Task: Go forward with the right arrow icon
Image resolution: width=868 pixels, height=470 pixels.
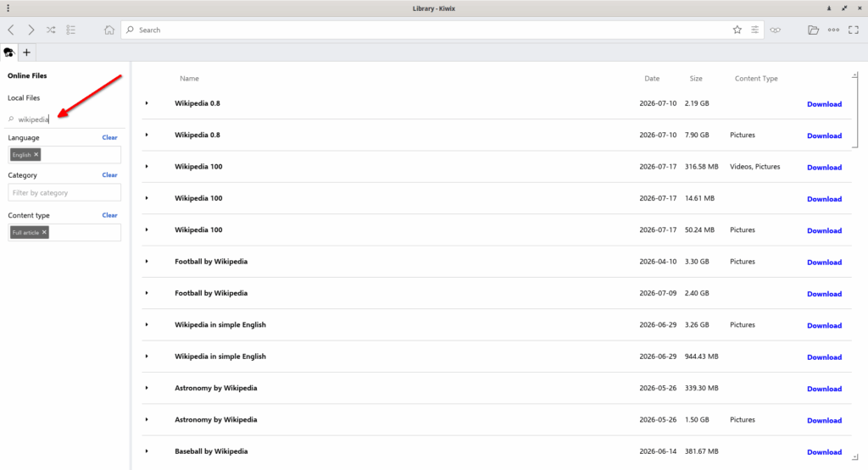Action: (31, 30)
